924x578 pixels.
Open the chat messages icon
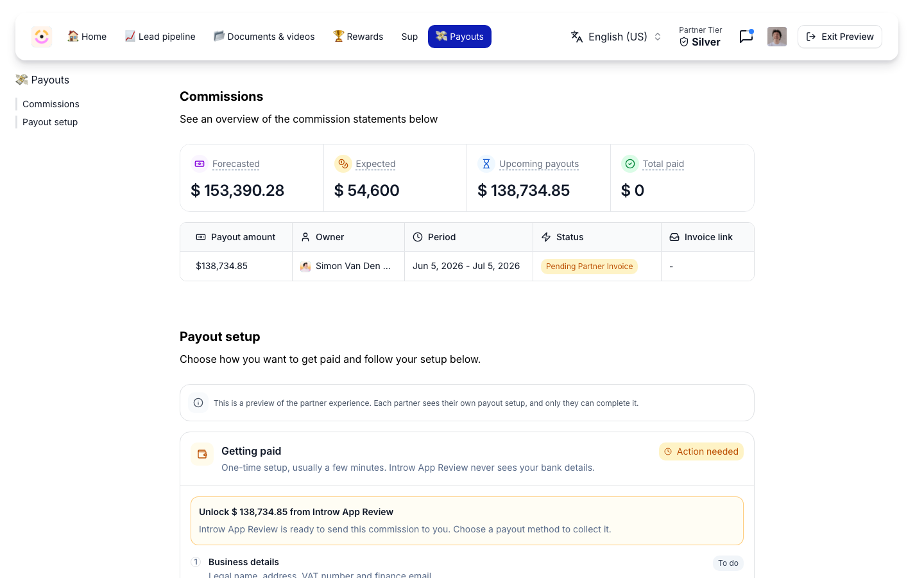click(746, 37)
